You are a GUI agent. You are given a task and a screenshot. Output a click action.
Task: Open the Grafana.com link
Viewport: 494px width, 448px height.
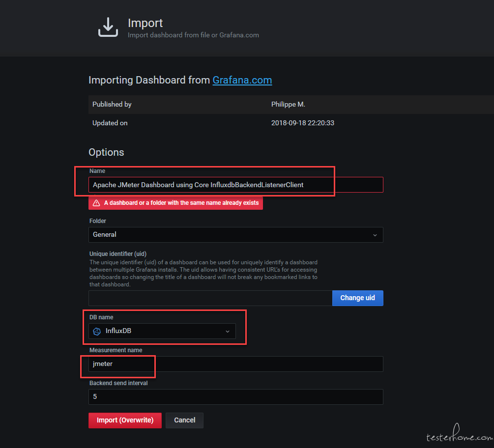click(x=242, y=80)
